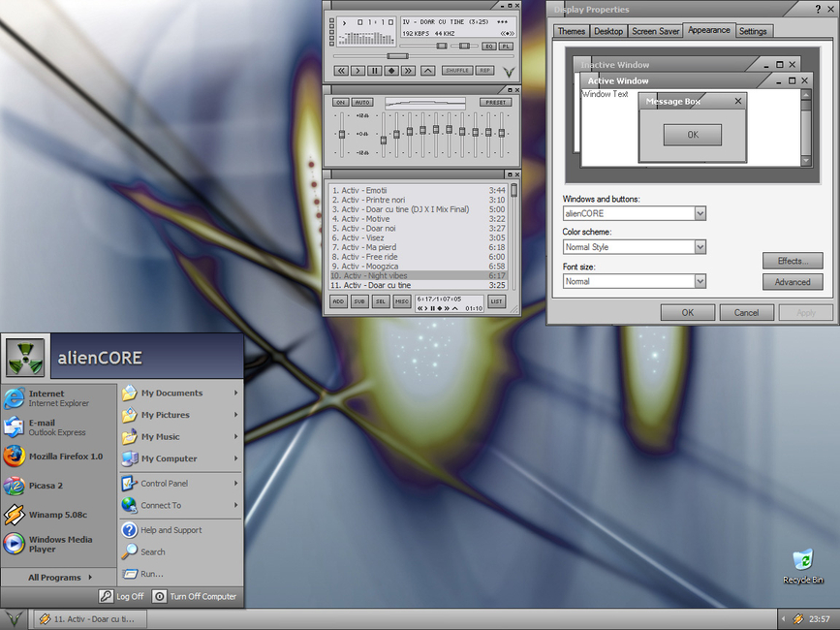Open the Font size dropdown

700,281
